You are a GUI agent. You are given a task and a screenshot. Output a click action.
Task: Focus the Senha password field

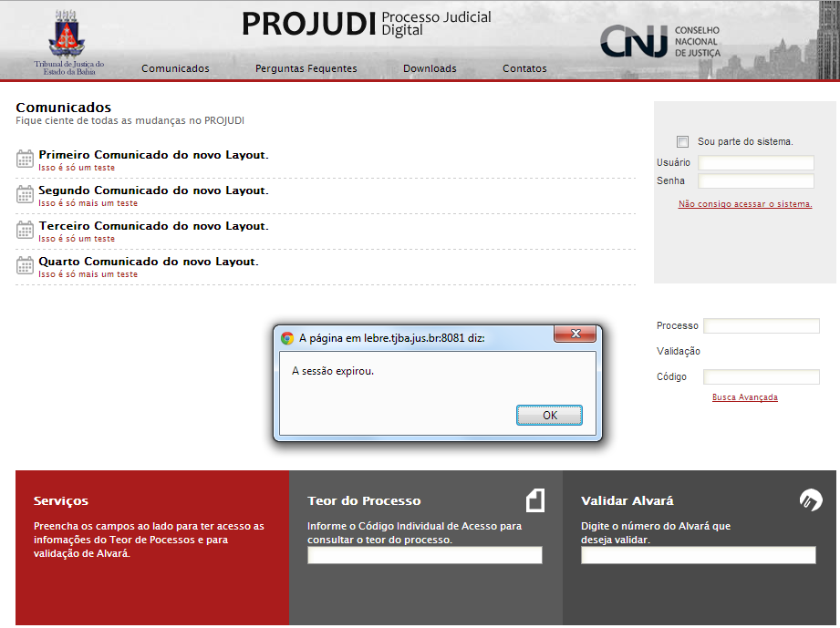tap(756, 181)
